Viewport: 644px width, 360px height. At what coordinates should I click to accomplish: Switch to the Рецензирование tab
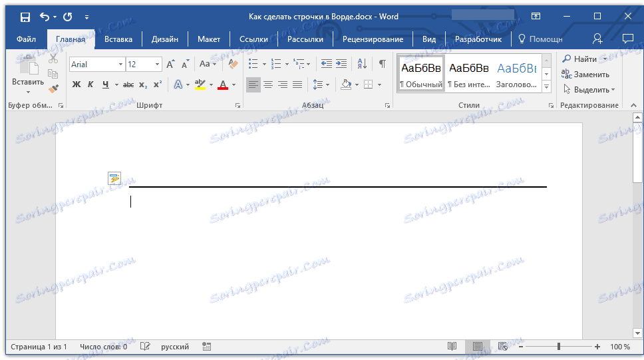coord(373,39)
